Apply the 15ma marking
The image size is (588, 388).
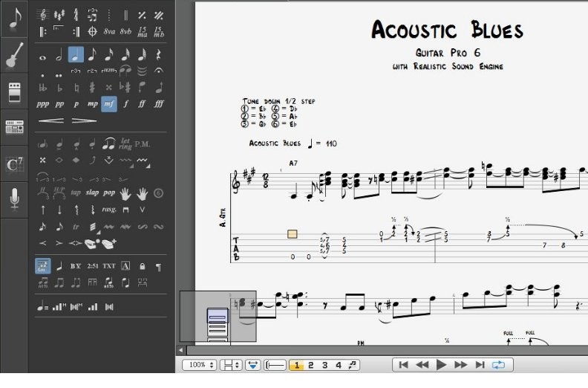142,31
